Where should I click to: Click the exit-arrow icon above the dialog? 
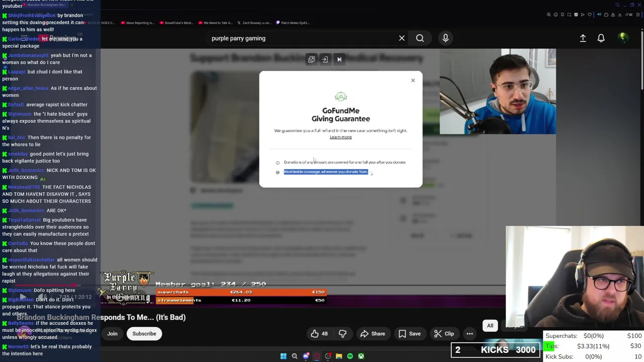(325, 59)
